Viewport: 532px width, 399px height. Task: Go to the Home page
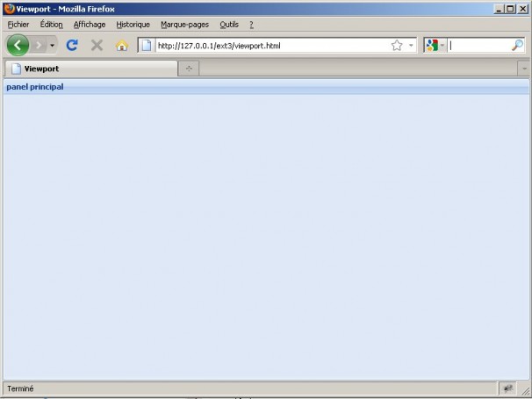click(122, 45)
